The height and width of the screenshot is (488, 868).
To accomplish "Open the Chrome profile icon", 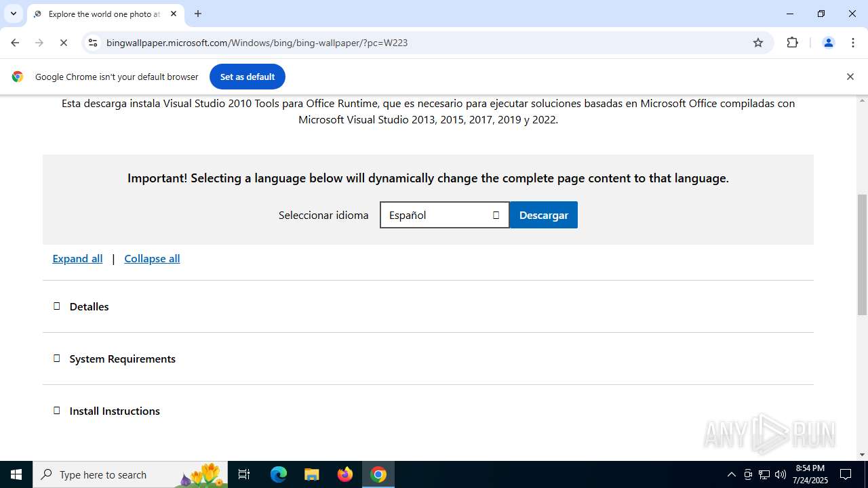I will tap(828, 43).
